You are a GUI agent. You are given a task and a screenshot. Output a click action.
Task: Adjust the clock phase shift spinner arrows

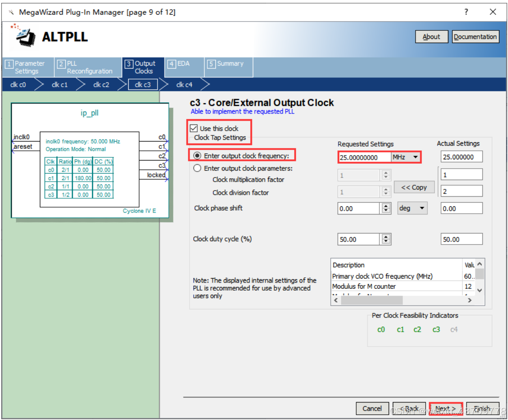[x=386, y=208]
